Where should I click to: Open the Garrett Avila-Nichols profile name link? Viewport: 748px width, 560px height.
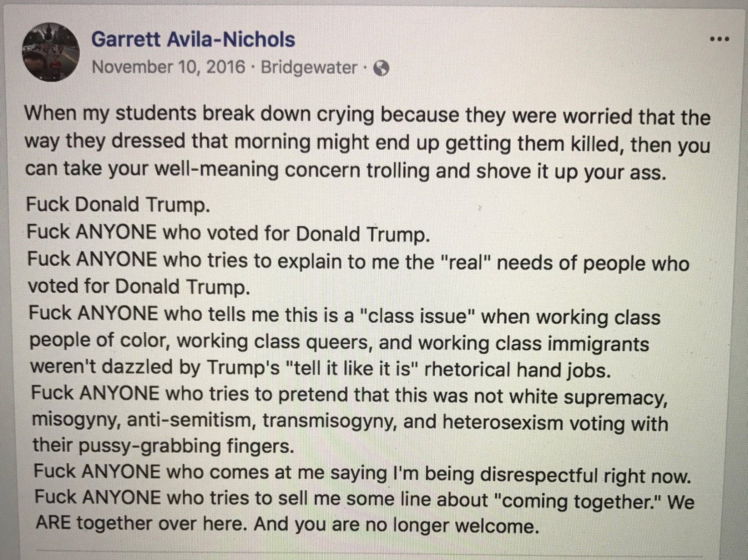[x=193, y=39]
